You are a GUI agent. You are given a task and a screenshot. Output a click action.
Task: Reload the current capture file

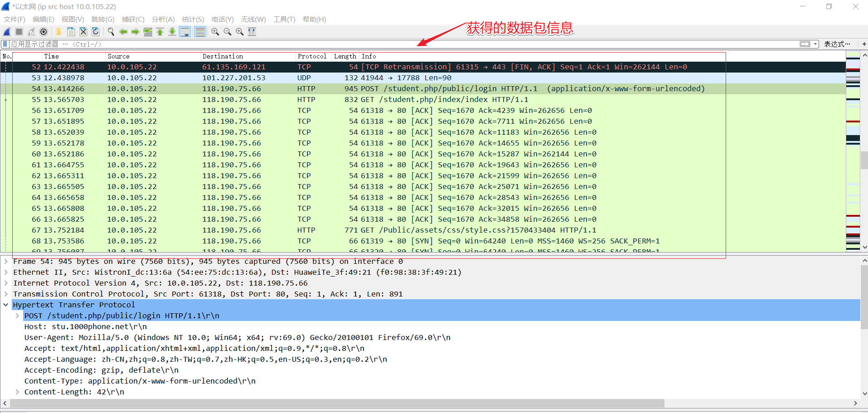[96, 32]
